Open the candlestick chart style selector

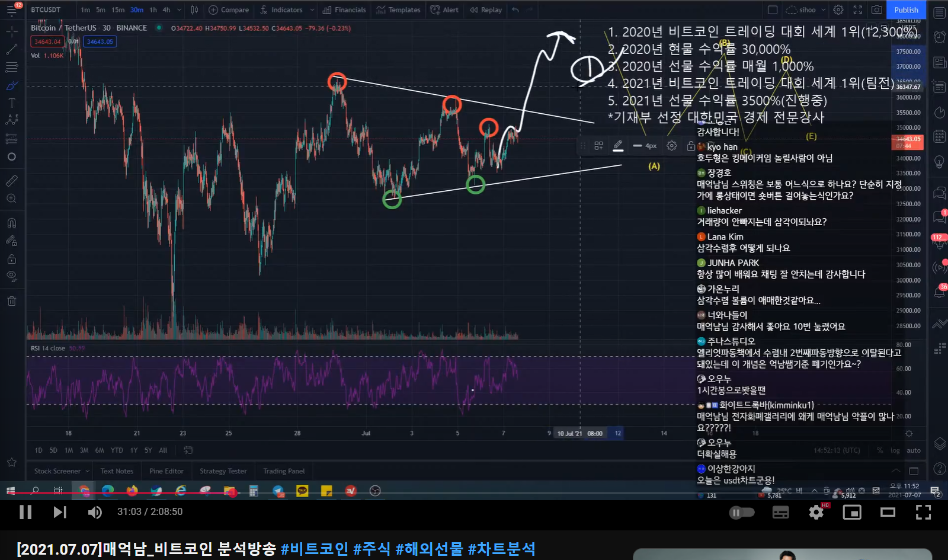(x=194, y=10)
